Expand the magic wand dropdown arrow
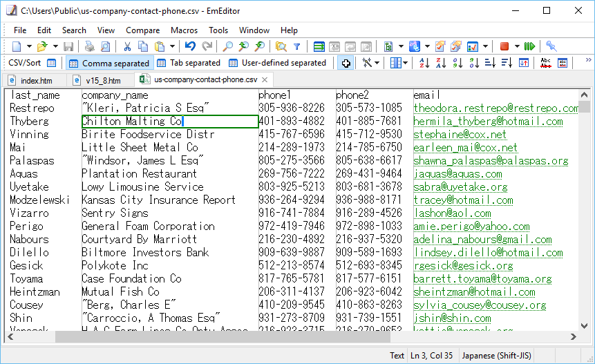595x364 pixels. tap(377, 63)
